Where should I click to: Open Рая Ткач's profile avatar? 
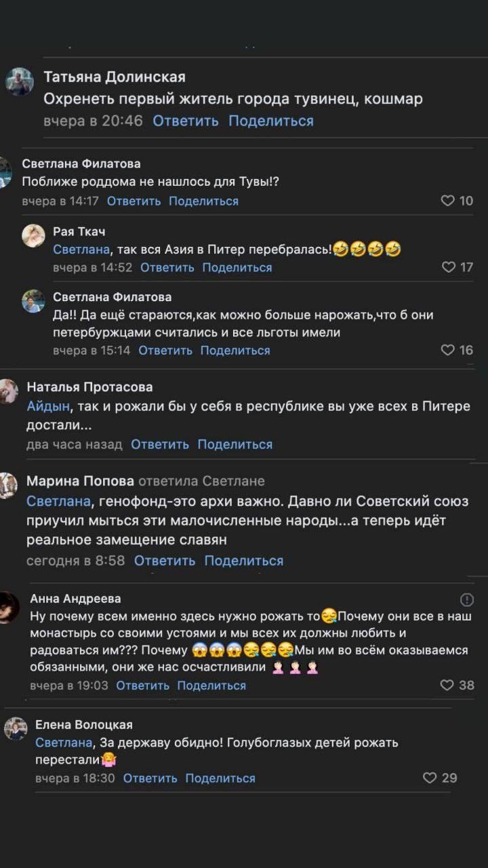coord(33,235)
